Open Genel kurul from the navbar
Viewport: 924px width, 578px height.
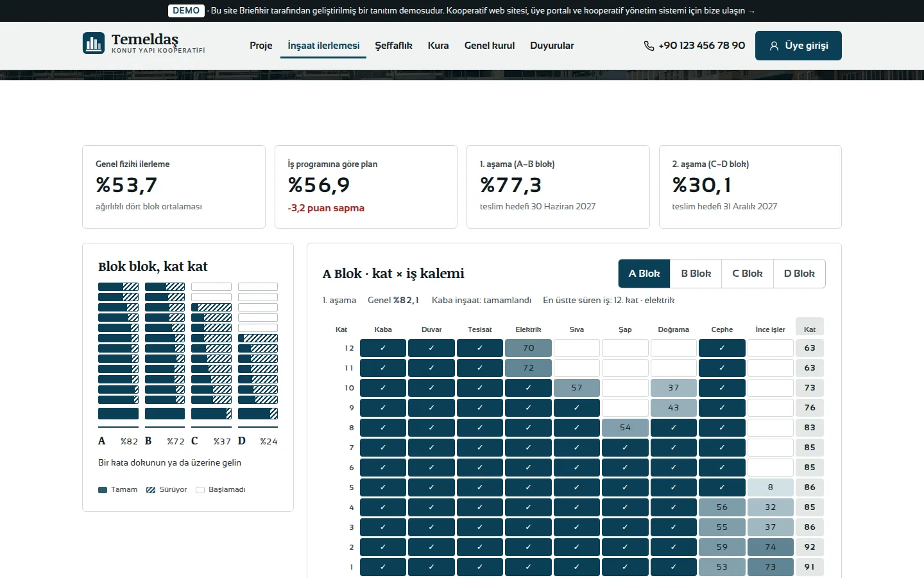[490, 46]
